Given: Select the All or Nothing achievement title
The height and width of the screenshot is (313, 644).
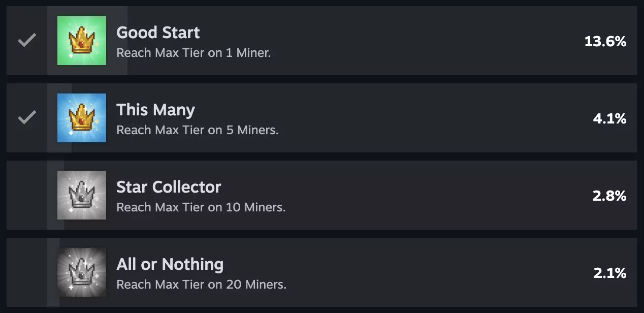Looking at the screenshot, I should click(x=170, y=264).
